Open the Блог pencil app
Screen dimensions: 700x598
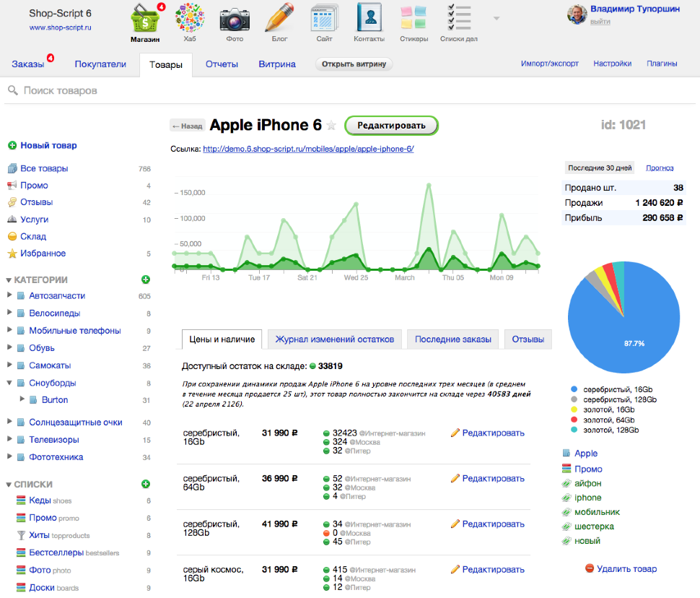pos(279,22)
